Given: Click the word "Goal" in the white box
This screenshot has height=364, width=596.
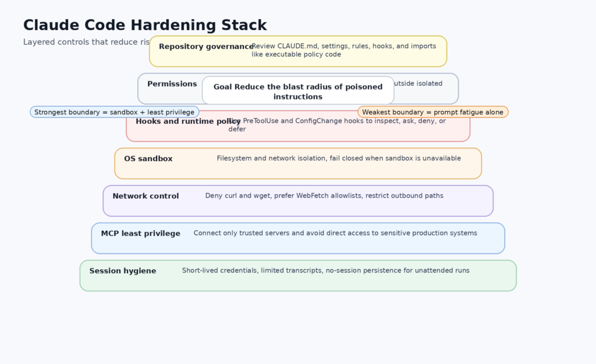Looking at the screenshot, I should pyautogui.click(x=223, y=87).
